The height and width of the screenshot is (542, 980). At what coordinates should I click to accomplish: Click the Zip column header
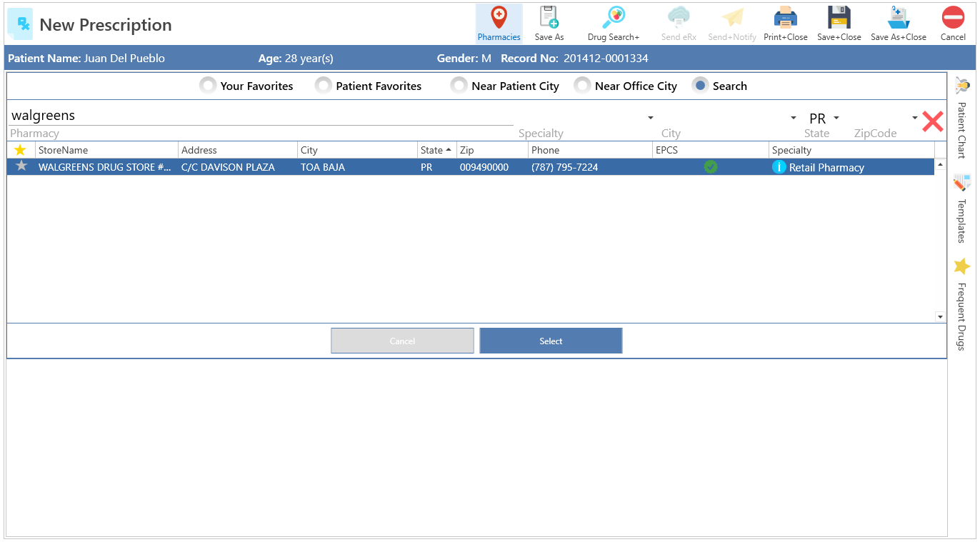click(x=492, y=150)
